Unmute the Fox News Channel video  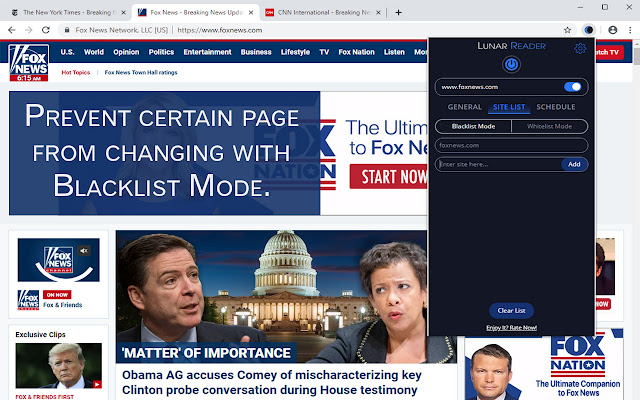click(84, 251)
